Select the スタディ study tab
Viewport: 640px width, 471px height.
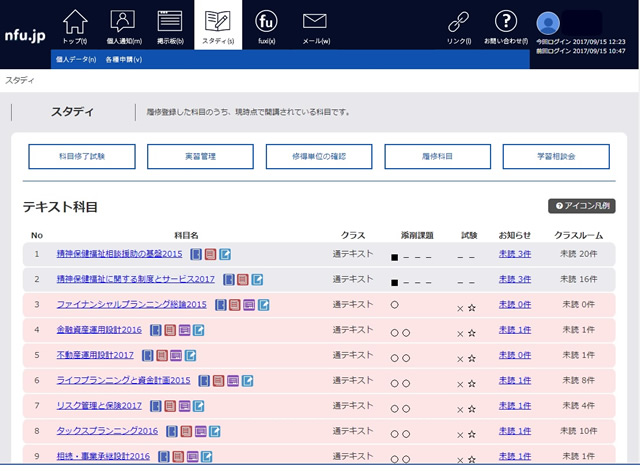(218, 25)
